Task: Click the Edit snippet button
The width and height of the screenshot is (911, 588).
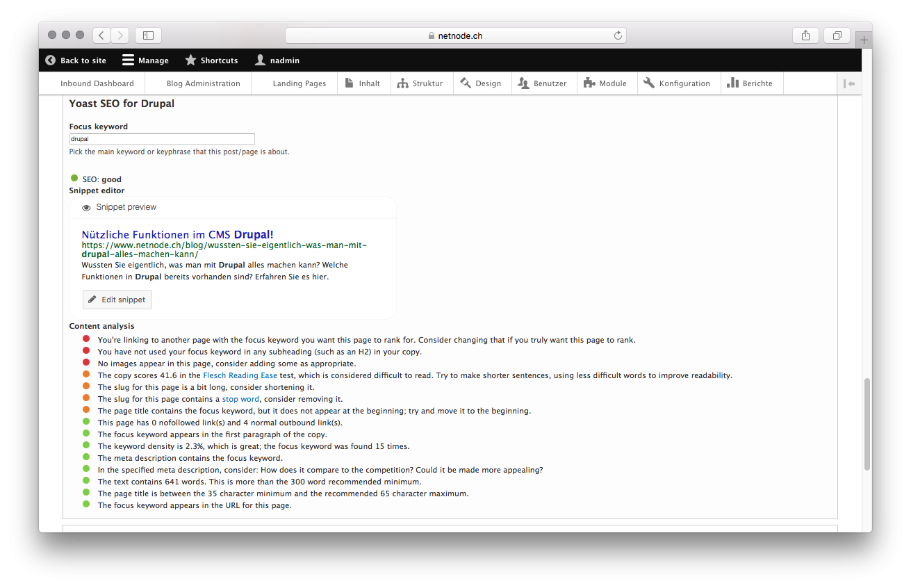Action: tap(117, 300)
